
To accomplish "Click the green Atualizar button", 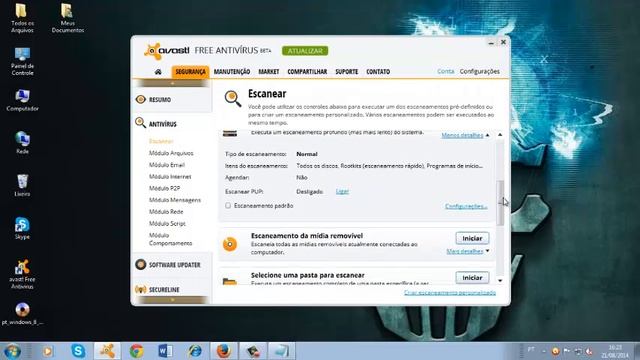I will coord(305,51).
